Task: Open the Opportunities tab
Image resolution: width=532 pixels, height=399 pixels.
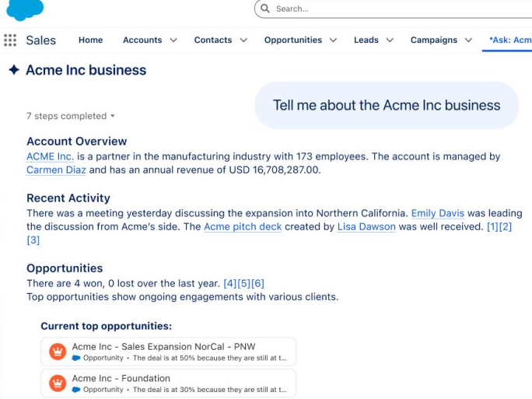Action: [293, 40]
